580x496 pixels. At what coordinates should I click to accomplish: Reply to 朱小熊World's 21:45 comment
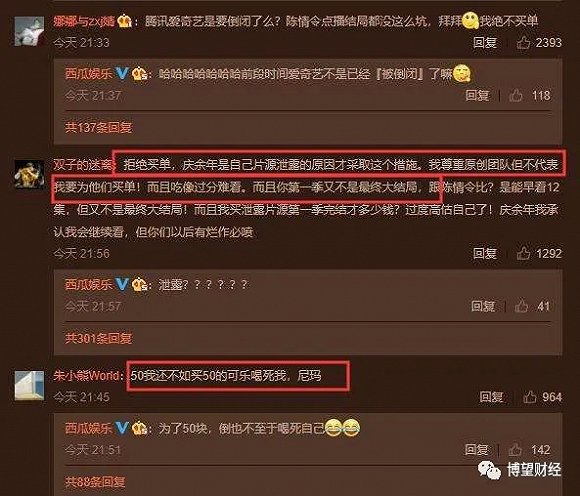pos(491,397)
